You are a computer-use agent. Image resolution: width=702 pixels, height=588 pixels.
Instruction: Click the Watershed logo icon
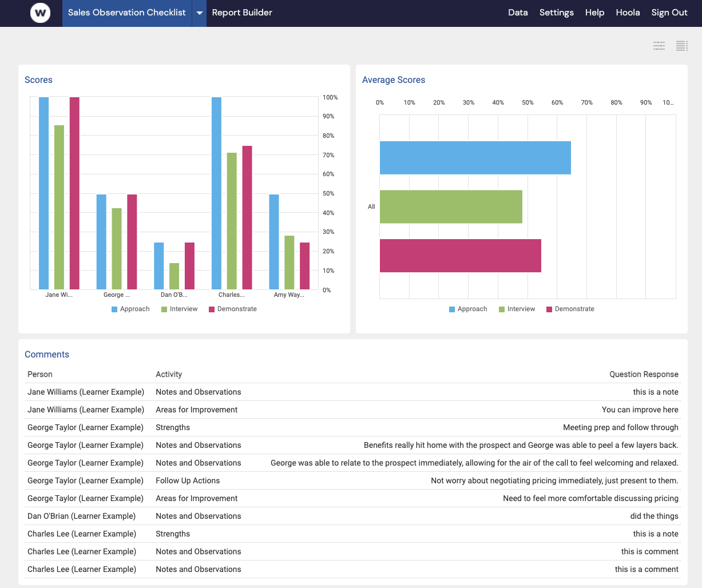39,13
